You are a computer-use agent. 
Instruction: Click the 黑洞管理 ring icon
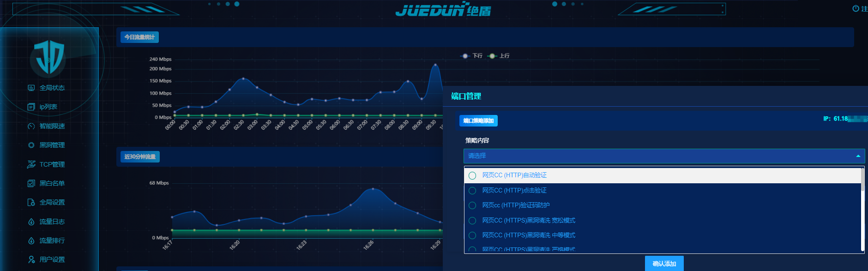coord(31,145)
